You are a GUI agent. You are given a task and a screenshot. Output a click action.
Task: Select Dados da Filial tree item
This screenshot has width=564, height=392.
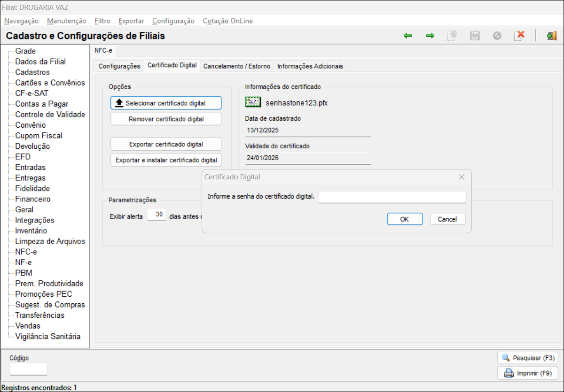click(x=40, y=61)
